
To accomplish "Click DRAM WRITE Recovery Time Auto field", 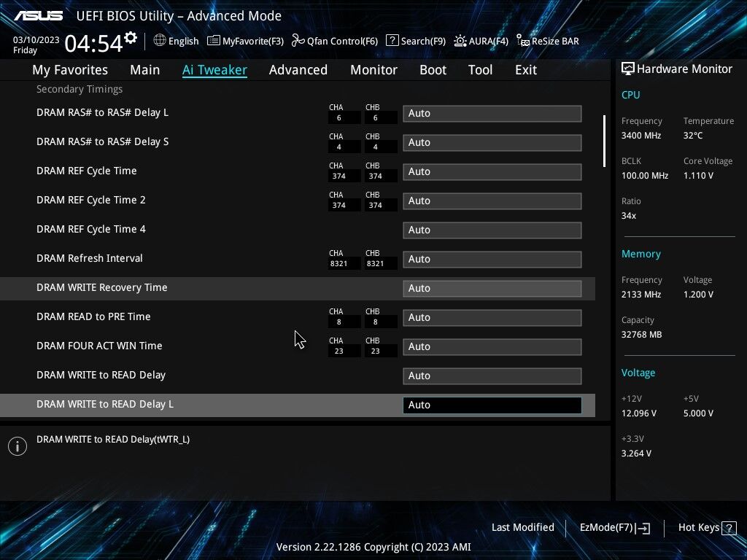I will tap(492, 288).
